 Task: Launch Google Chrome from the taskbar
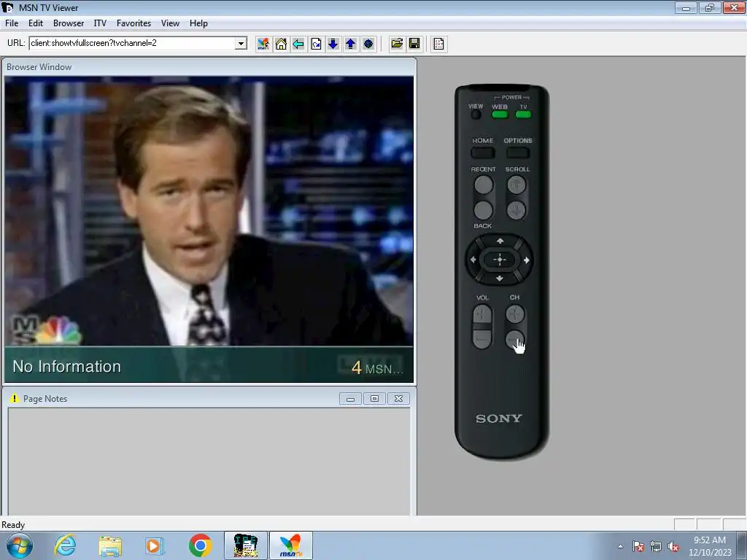200,545
